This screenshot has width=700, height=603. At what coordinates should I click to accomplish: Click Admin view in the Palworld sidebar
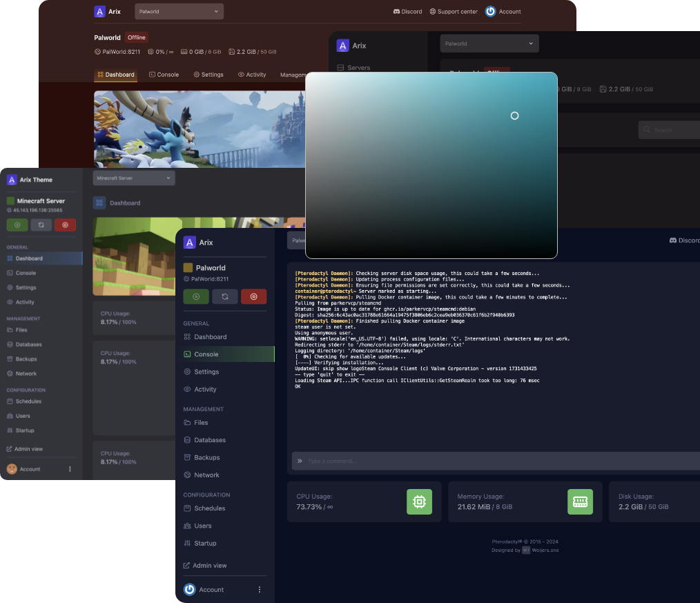pos(209,565)
